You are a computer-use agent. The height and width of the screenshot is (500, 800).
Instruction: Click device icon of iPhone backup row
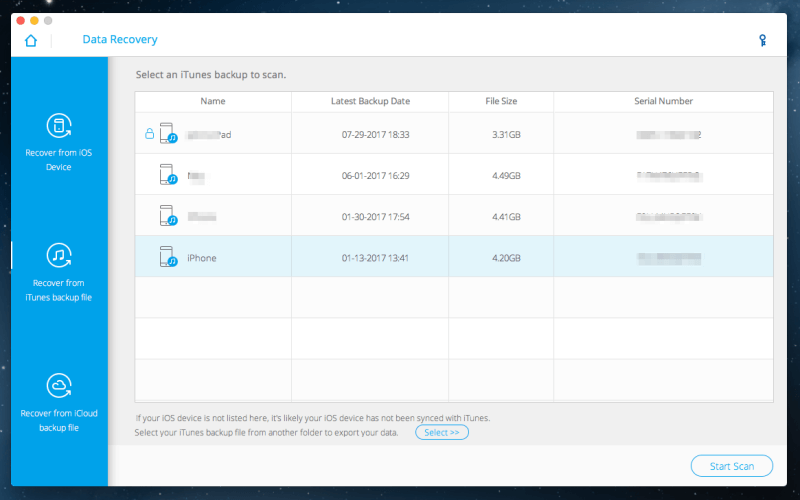168,258
